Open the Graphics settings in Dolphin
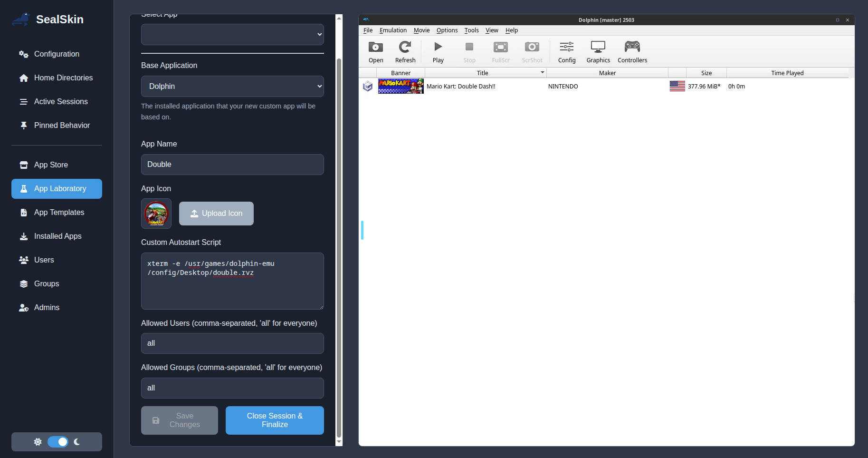 click(x=598, y=51)
